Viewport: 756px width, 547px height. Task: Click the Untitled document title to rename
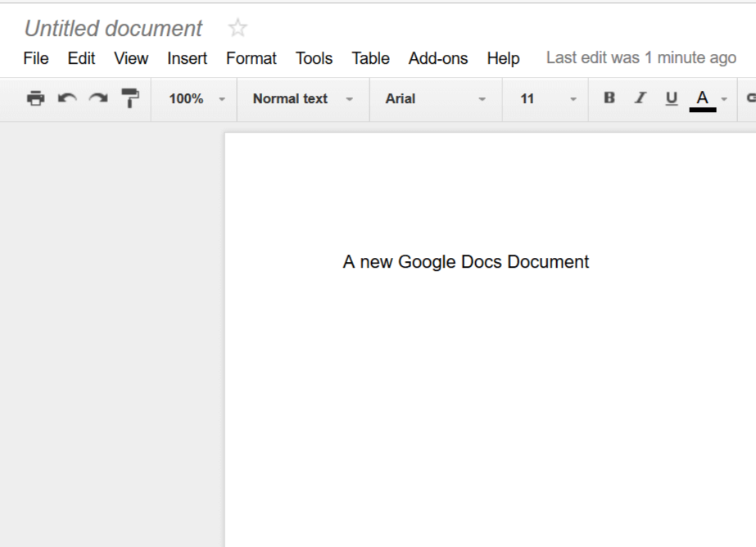pyautogui.click(x=113, y=29)
